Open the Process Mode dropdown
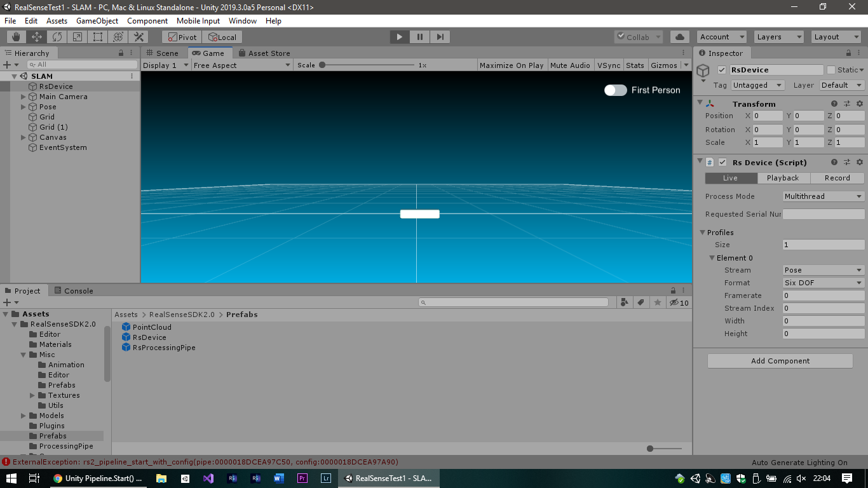 point(822,196)
